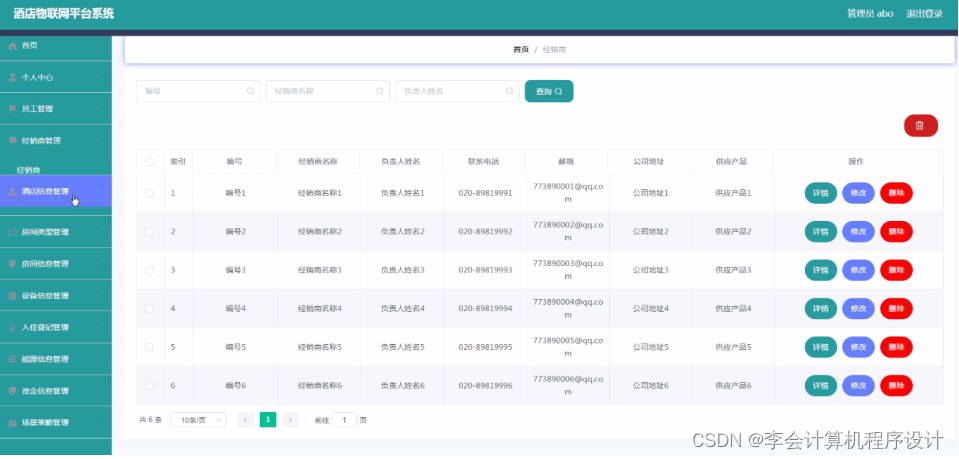Click the pin icon beside 房间信息管理
Image resolution: width=959 pixels, height=459 pixels.
click(12, 264)
